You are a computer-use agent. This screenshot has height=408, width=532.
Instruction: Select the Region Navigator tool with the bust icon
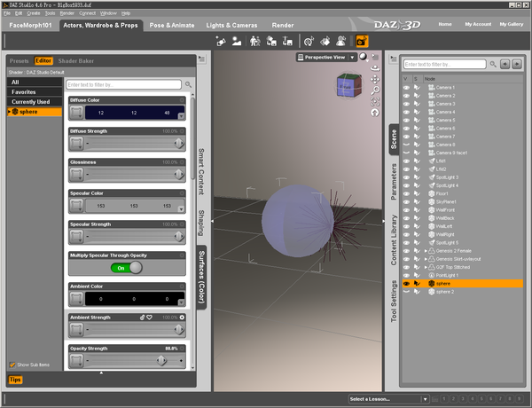click(x=341, y=42)
